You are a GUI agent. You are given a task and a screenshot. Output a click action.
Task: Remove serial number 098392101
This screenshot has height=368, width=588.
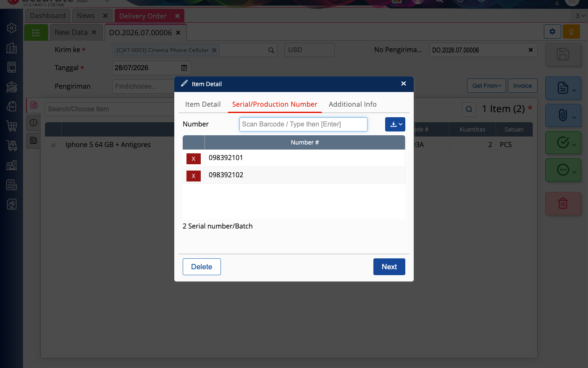194,158
